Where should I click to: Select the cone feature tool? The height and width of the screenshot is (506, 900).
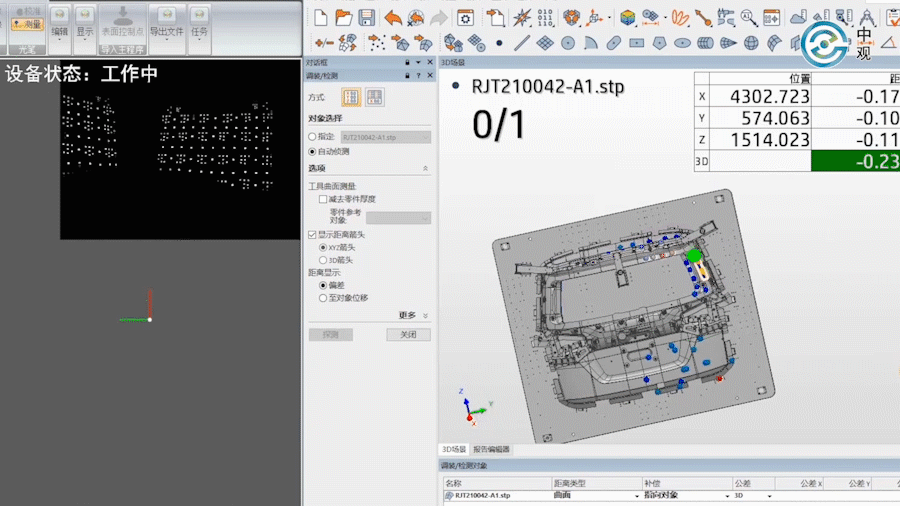(728, 43)
